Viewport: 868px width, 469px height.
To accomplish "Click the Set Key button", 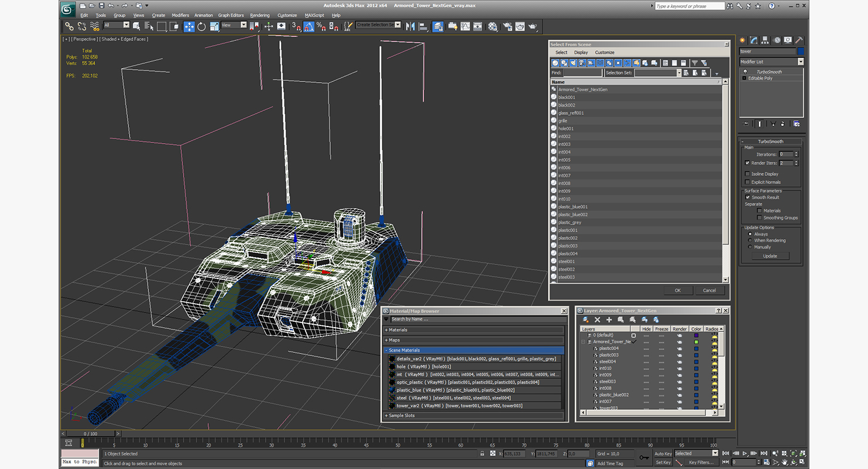I will (663, 463).
